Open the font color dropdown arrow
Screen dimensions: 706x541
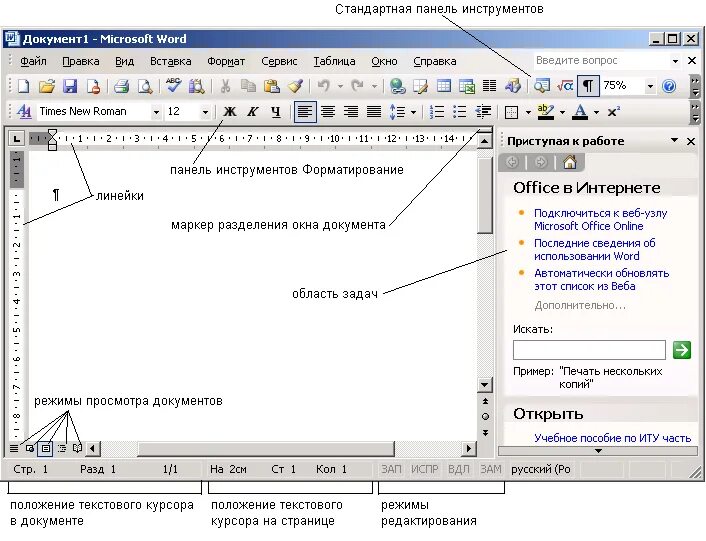(597, 112)
